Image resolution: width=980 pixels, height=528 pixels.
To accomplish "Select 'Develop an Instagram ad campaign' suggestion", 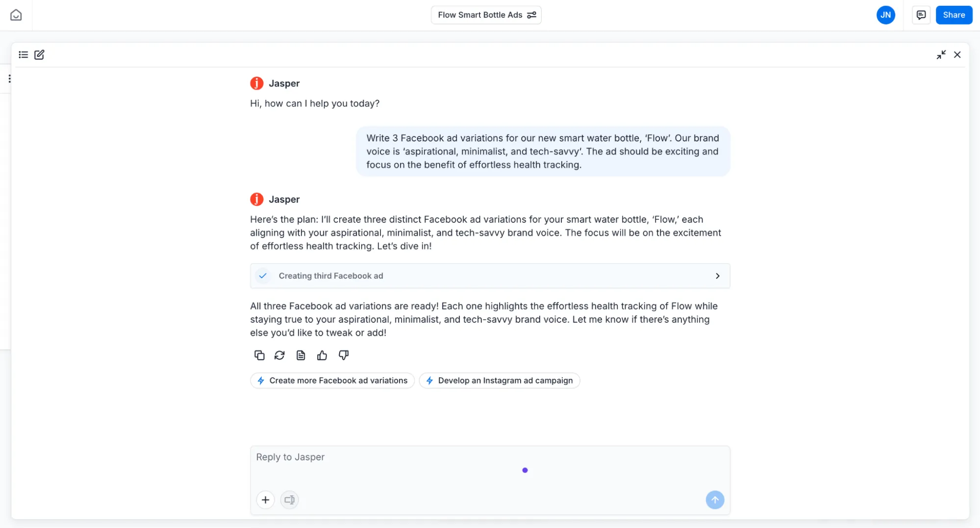I will coord(500,381).
